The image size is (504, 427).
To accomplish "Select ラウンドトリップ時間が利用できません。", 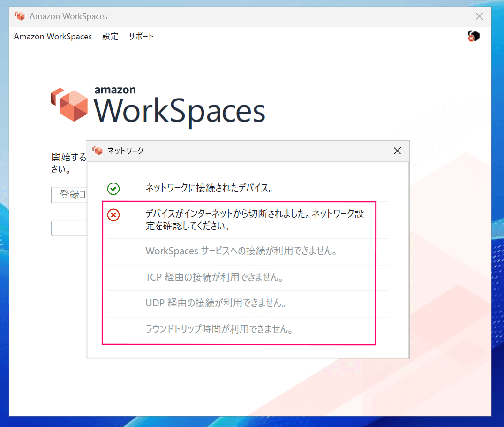I will [219, 329].
